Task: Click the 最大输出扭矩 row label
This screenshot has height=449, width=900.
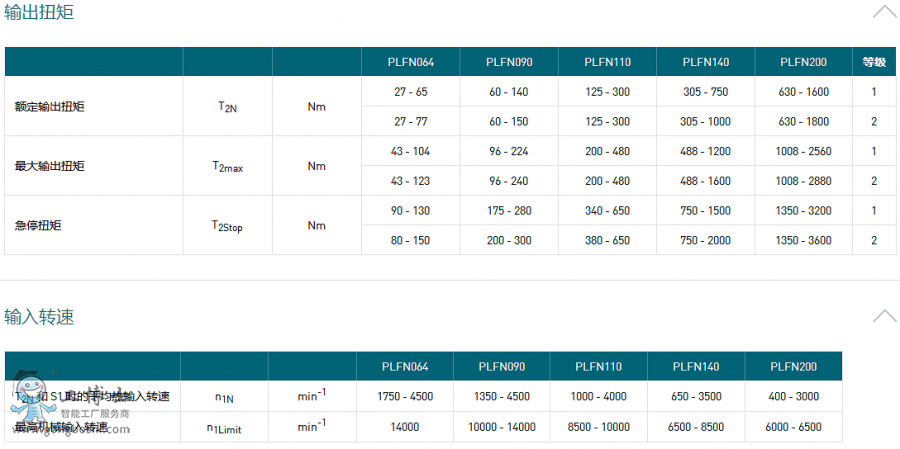Action: (49, 166)
